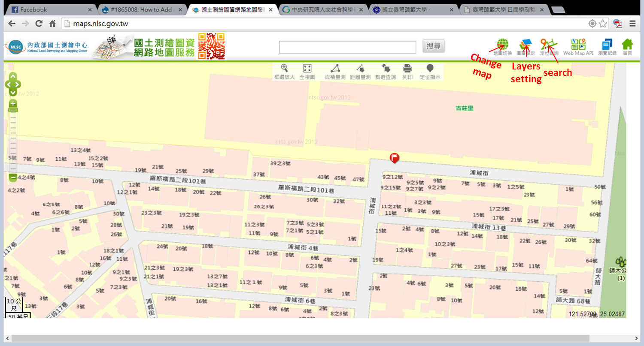Click the horizontal page scrollbar
Viewport: 644px width, 346px height.
[300, 338]
